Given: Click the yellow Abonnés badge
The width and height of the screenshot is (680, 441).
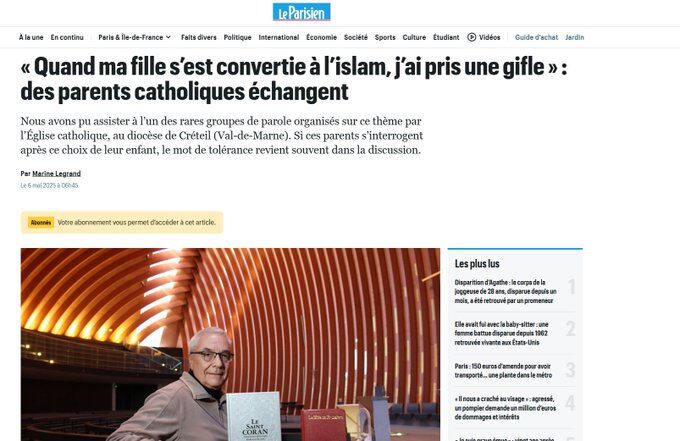Looking at the screenshot, I should pyautogui.click(x=41, y=222).
